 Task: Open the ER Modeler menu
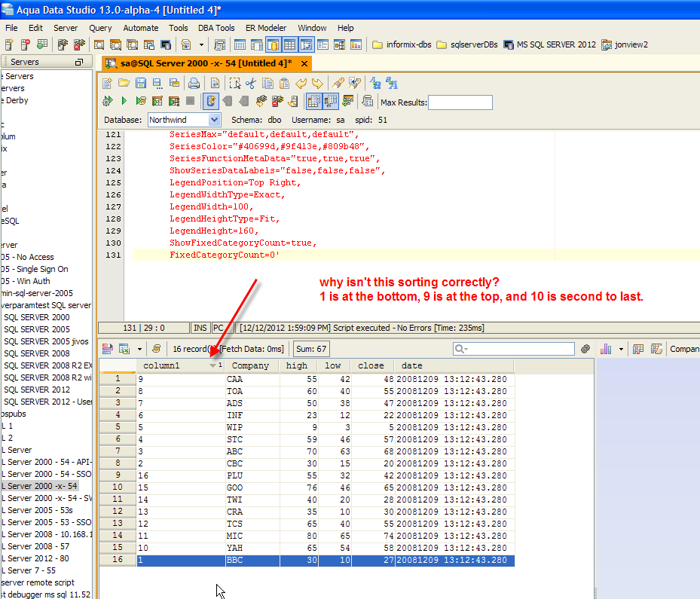(x=266, y=28)
